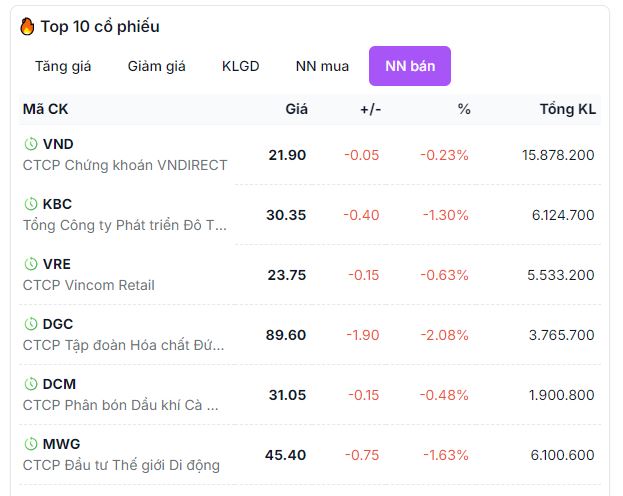Click the clock icon next to DGC
This screenshot has height=496, width=623.
pyautogui.click(x=31, y=324)
